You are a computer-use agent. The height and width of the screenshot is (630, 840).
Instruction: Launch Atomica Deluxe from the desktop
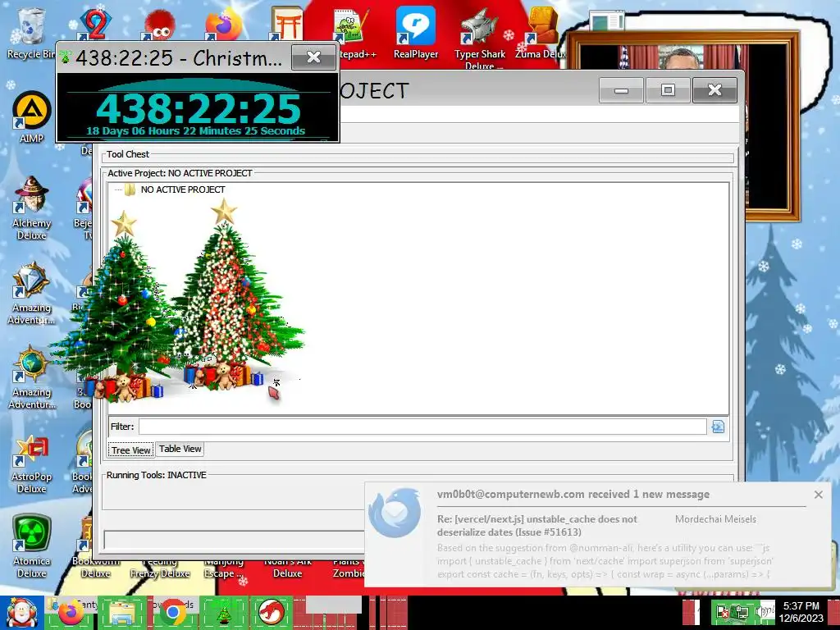click(32, 546)
